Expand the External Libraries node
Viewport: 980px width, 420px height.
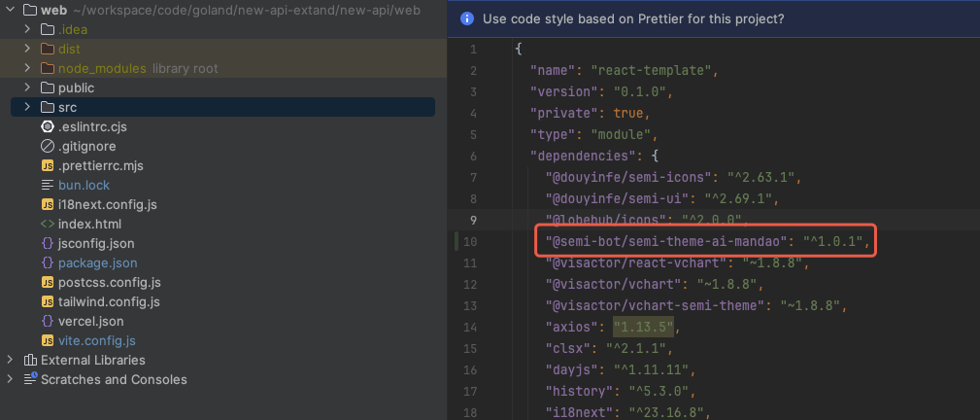[x=10, y=360]
